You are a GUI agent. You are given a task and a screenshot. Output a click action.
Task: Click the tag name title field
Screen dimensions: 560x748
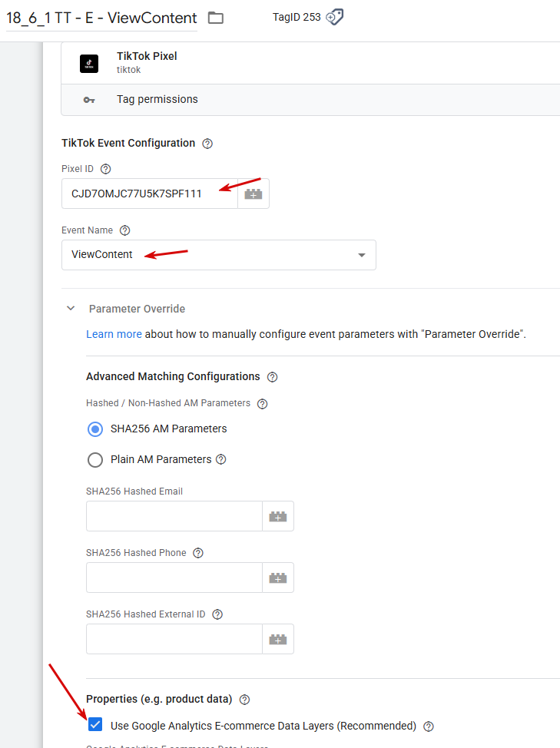tap(101, 18)
